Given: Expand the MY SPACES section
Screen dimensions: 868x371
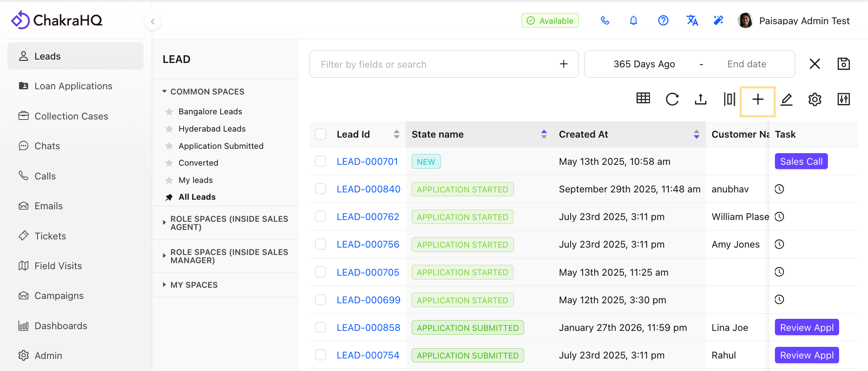Looking at the screenshot, I should coord(194,285).
